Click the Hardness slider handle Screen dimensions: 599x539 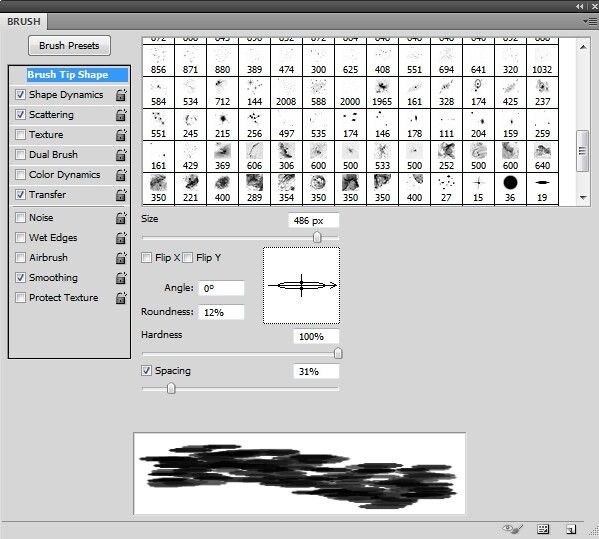338,353
